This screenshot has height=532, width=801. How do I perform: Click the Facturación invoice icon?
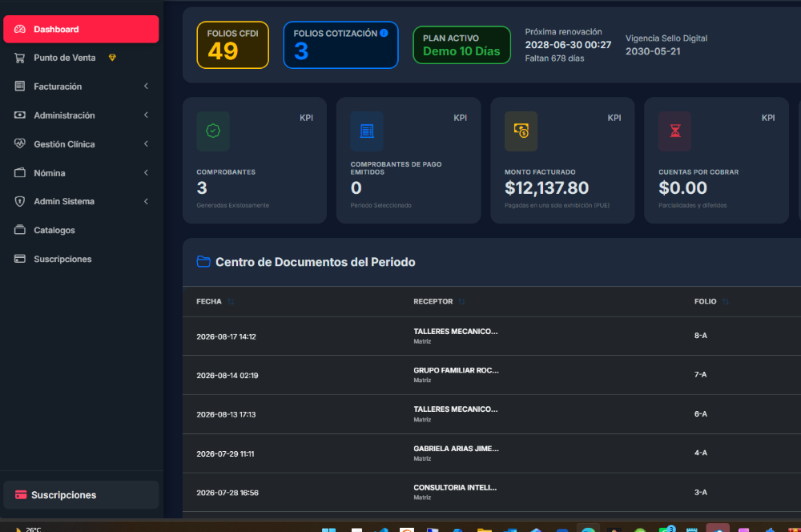[x=20, y=86]
